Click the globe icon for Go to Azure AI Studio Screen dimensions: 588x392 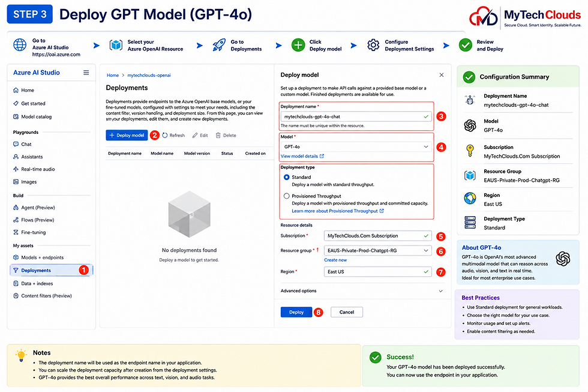[20, 44]
